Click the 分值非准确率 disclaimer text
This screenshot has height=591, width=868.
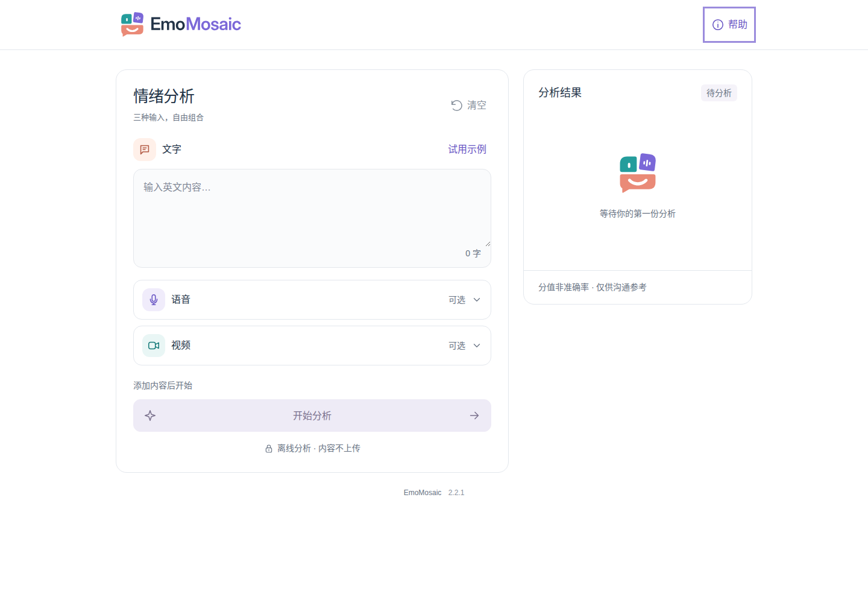click(x=593, y=287)
